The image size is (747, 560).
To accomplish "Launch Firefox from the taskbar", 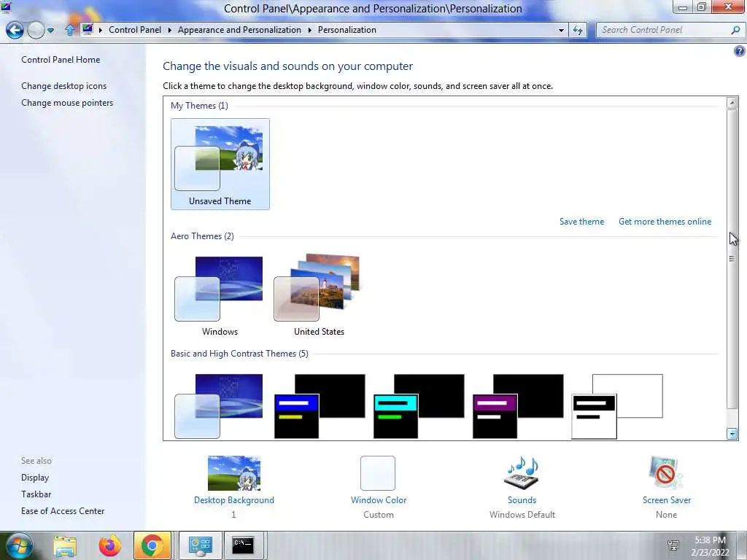I will 109,545.
